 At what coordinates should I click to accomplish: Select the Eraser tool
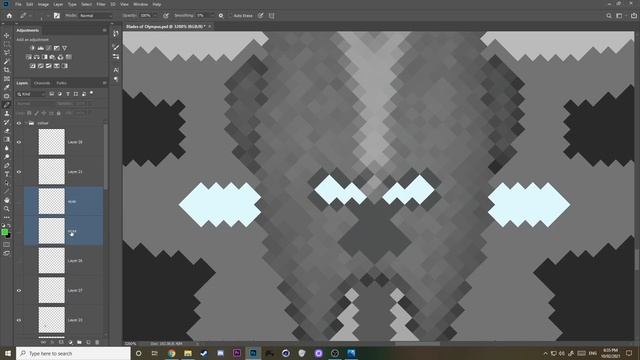(7, 131)
